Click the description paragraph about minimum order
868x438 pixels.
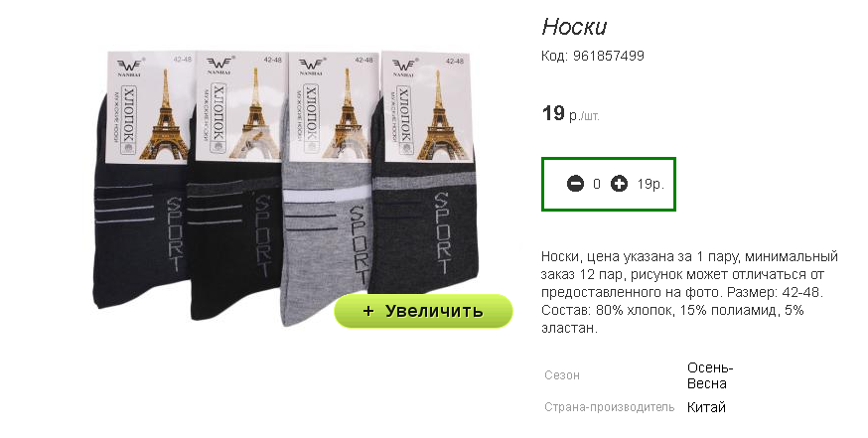pyautogui.click(x=690, y=292)
